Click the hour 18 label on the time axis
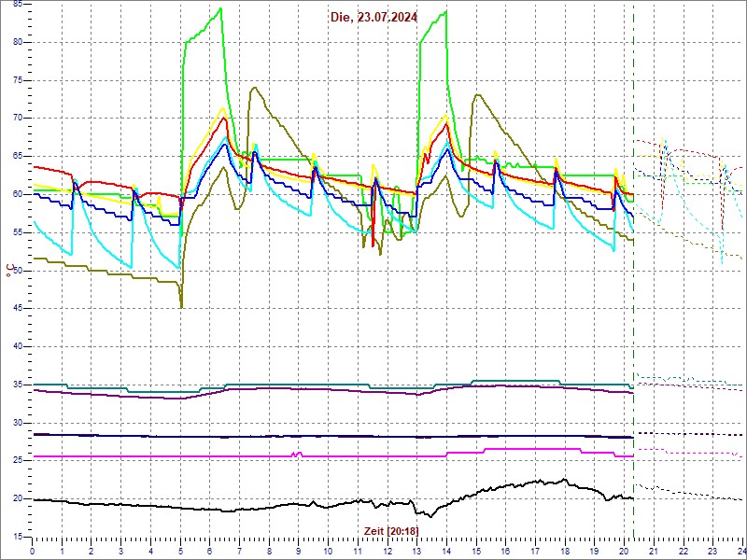The width and height of the screenshot is (747, 560). click(565, 551)
